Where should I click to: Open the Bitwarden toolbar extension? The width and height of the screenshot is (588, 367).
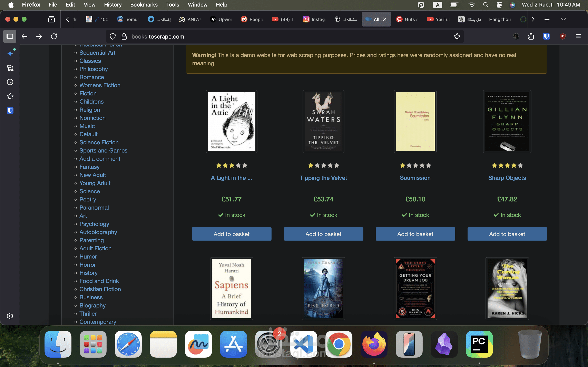(546, 36)
